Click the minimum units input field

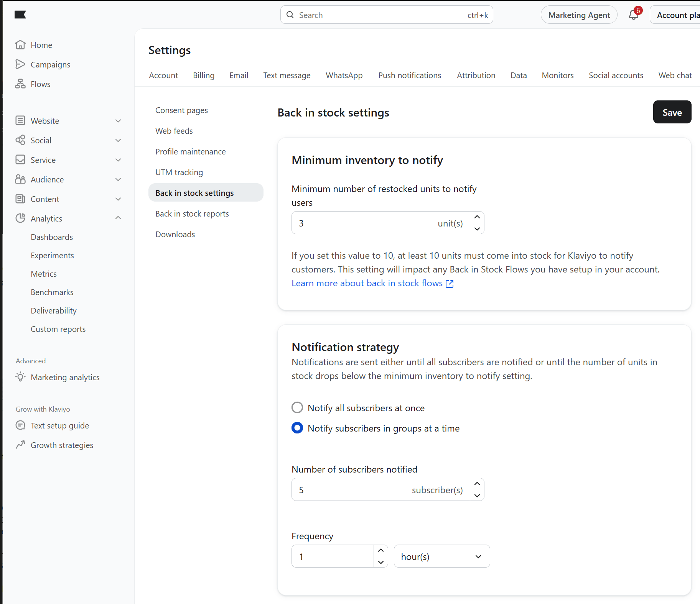click(380, 223)
